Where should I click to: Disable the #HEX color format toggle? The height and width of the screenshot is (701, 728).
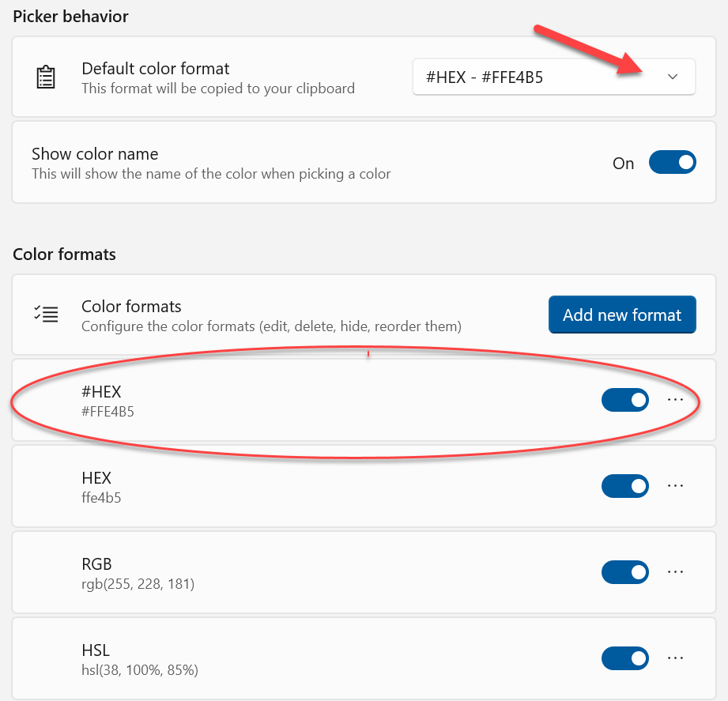(x=624, y=401)
